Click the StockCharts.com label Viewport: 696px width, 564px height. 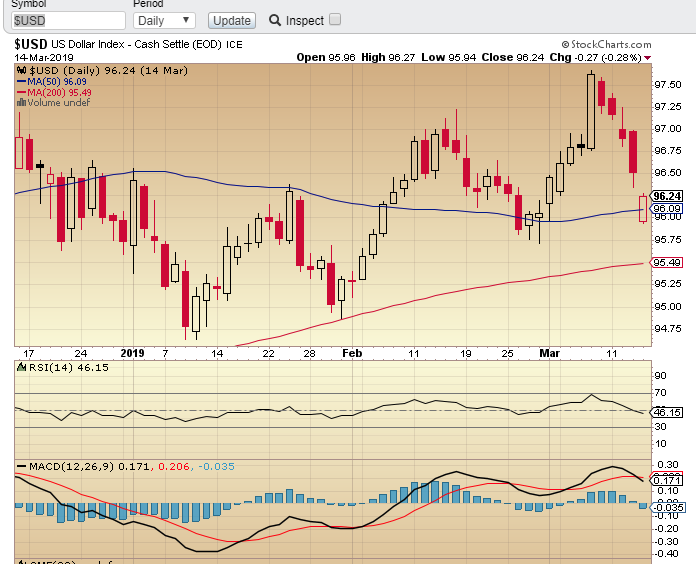(606, 44)
